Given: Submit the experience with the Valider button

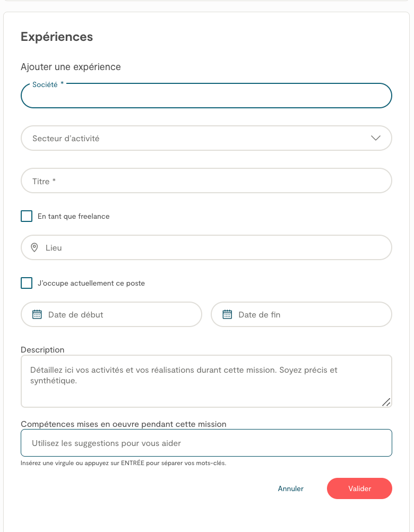Looking at the screenshot, I should pyautogui.click(x=359, y=488).
